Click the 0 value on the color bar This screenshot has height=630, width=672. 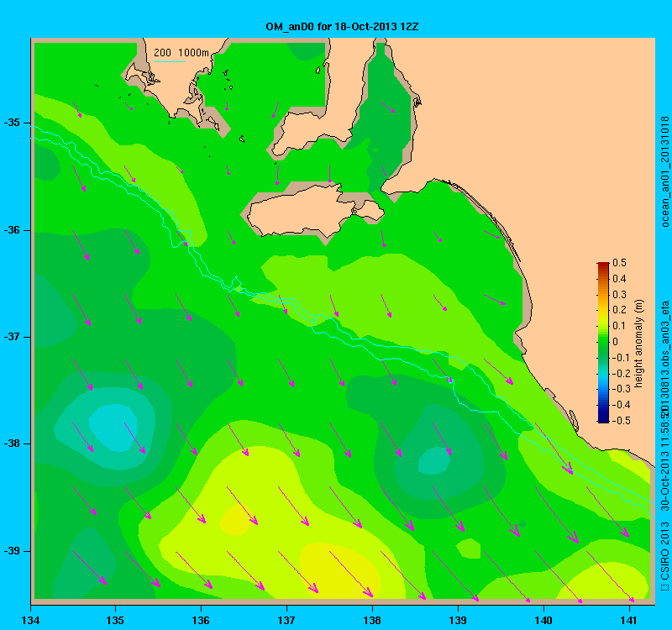(x=616, y=342)
